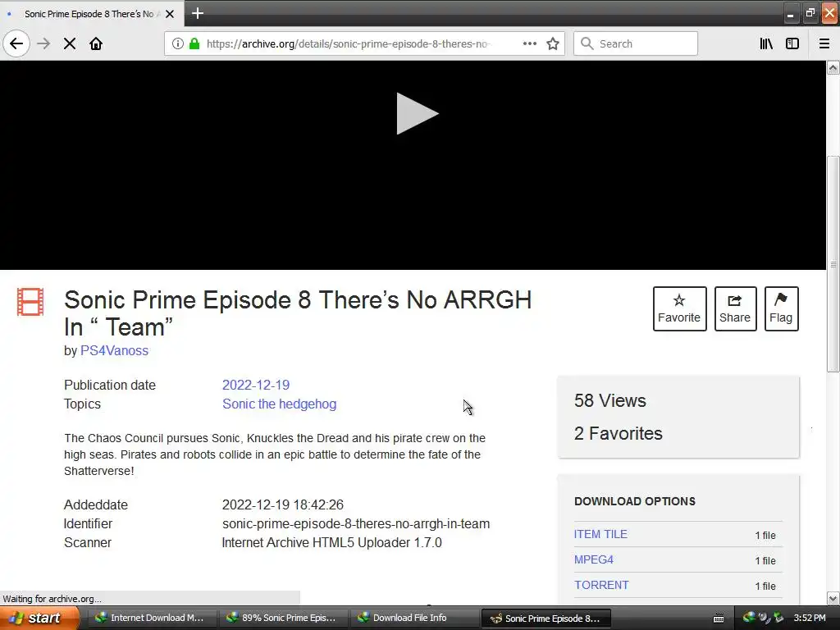This screenshot has height=630, width=840.
Task: Click the 2 Favorites count
Action: [619, 433]
